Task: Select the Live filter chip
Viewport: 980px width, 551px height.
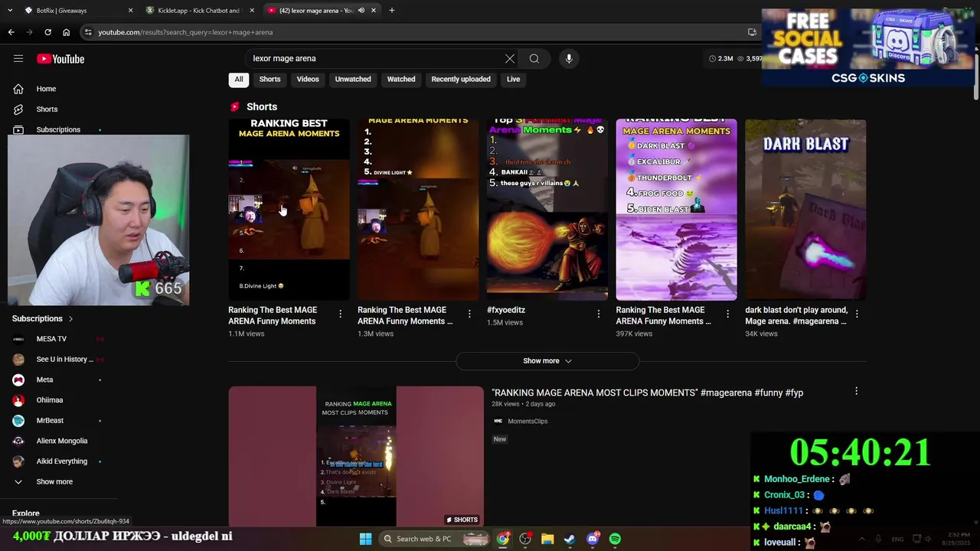Action: click(514, 80)
